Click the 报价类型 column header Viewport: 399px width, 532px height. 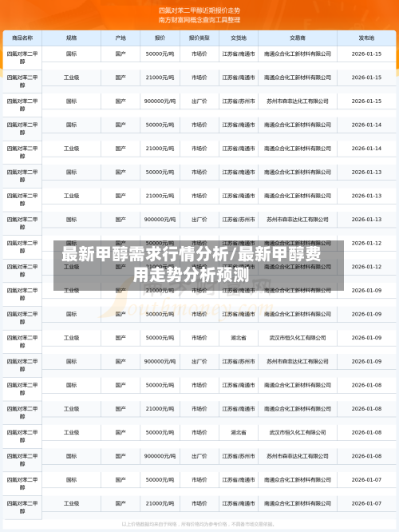click(x=199, y=38)
